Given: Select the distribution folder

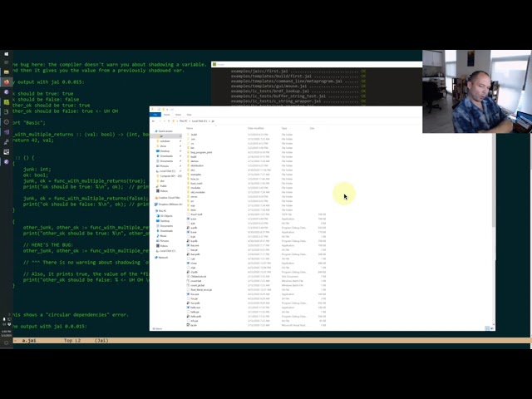Looking at the screenshot, I should [x=197, y=165].
